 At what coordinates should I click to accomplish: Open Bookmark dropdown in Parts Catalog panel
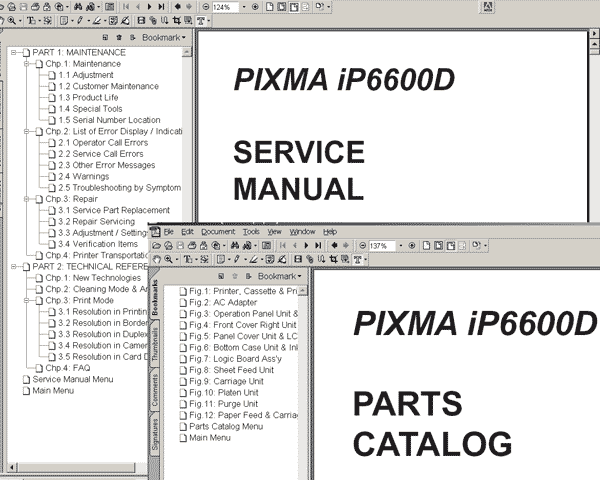coord(279,276)
